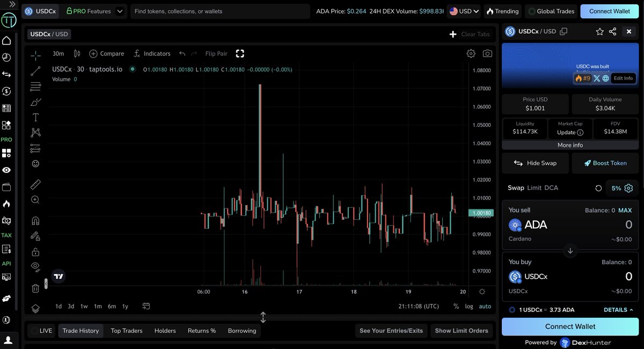Take a chart snapshot with the camera icon
The image size is (644, 349).
tap(487, 53)
